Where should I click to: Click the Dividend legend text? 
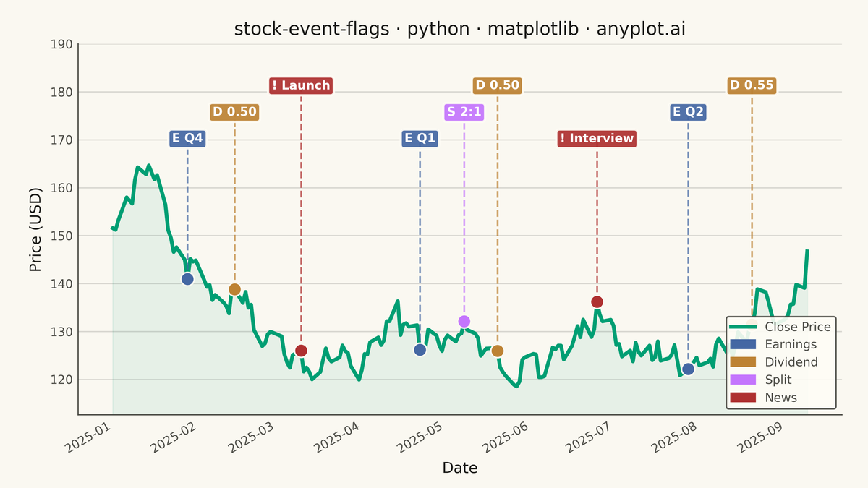tap(791, 362)
